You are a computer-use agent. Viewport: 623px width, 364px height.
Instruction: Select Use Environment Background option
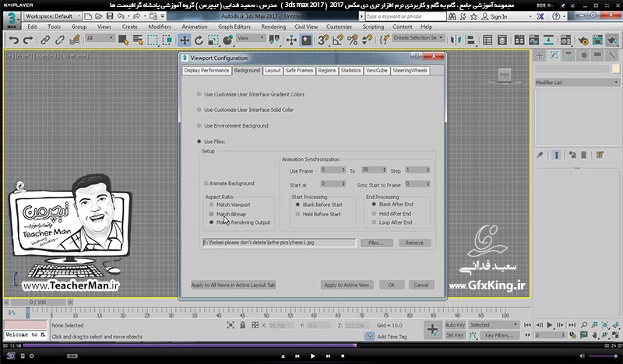point(199,126)
